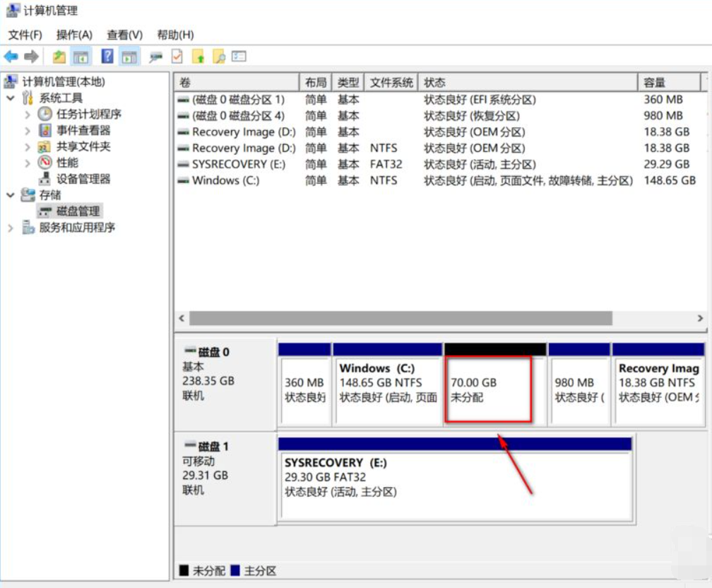Click the checklist toolbar icon
Screen dimensions: 712x588
coord(175,56)
